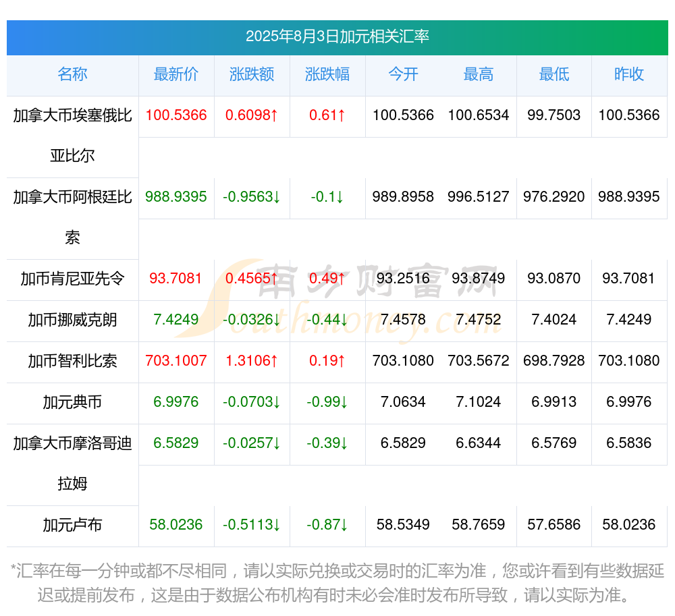Click row name 加币挪威克朗
Image resolution: width=675 pixels, height=616 pixels.
coord(72,320)
